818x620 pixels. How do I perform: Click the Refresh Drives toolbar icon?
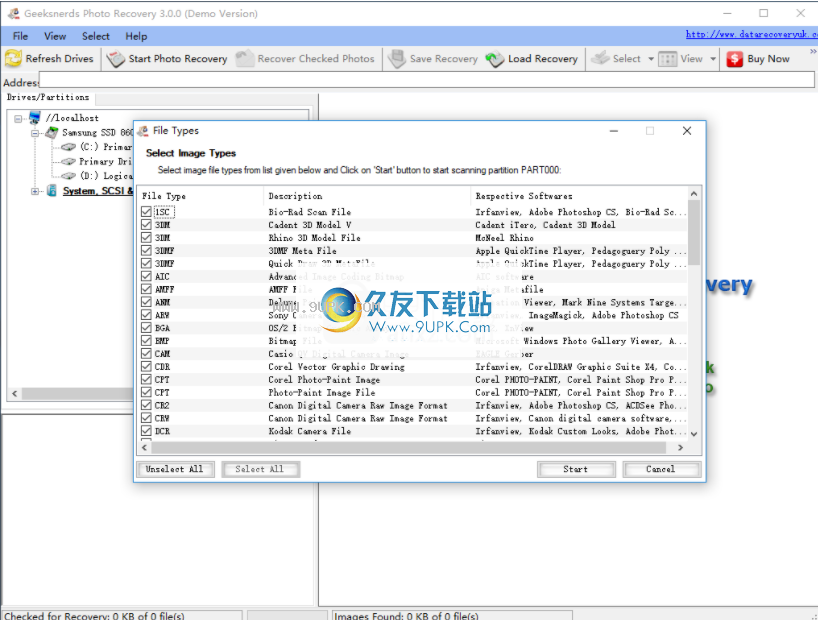point(13,58)
